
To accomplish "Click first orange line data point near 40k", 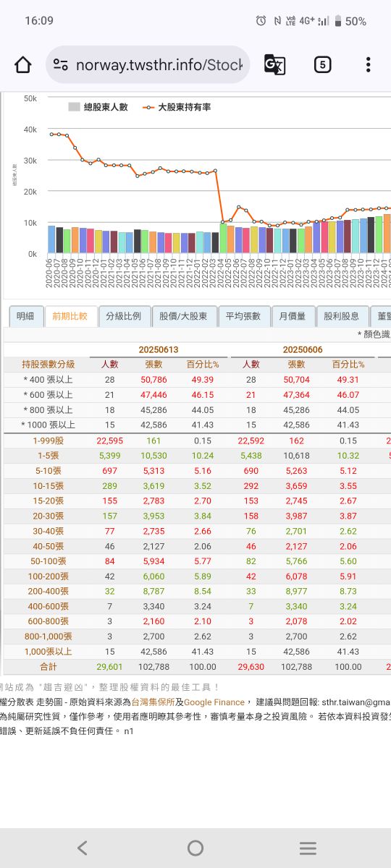I will tap(51, 135).
